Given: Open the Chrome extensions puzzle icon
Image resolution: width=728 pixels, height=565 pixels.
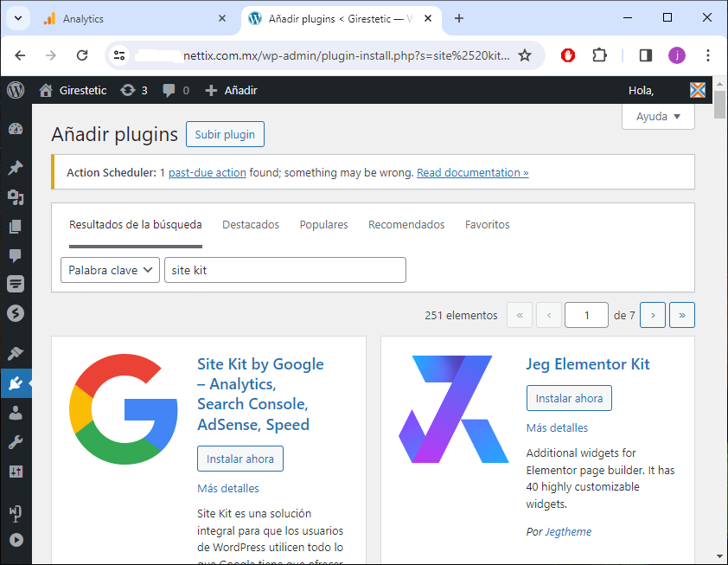Looking at the screenshot, I should (x=599, y=55).
